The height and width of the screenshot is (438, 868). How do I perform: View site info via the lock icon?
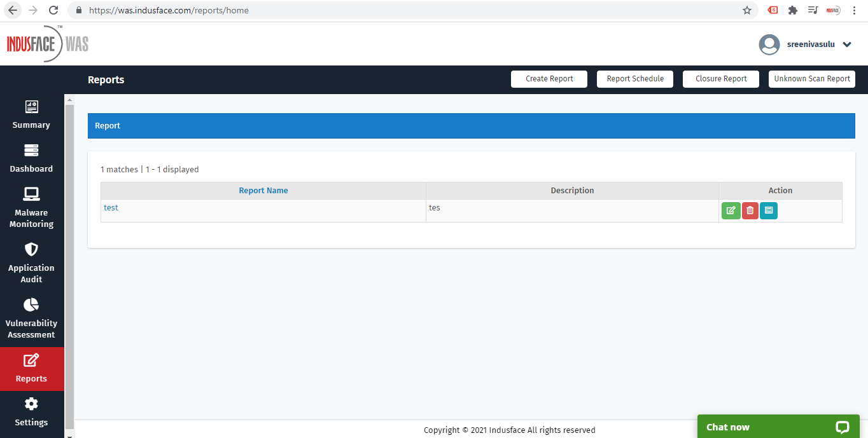tap(79, 10)
